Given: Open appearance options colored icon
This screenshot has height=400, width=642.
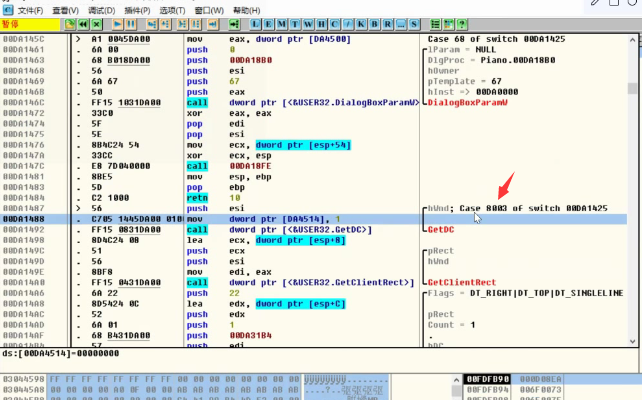Looking at the screenshot, I should pyautogui.click(x=449, y=25).
